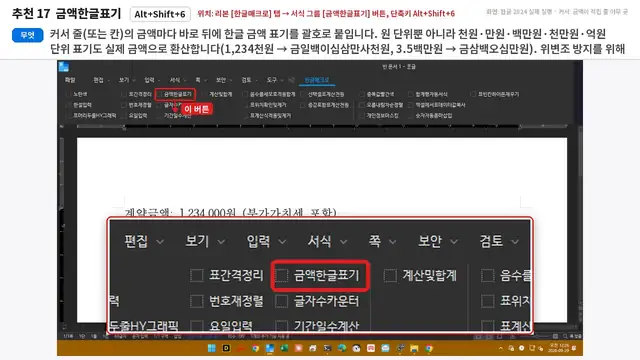Click the small 금액한글표기 button in top ribbon
This screenshot has width=640, height=360.
tap(175, 94)
